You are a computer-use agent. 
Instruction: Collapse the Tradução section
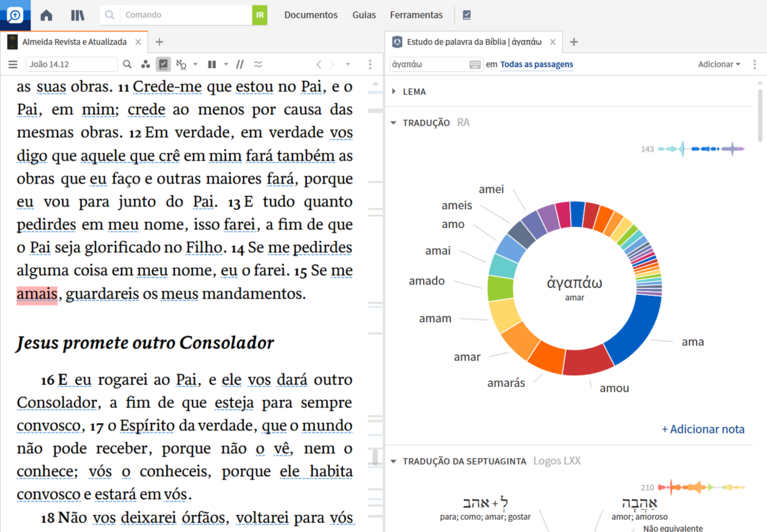click(394, 122)
